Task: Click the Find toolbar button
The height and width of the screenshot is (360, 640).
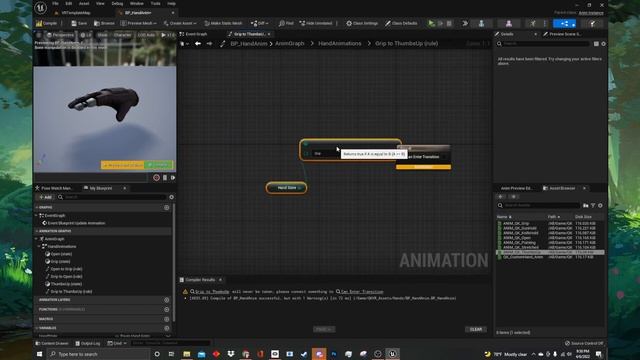Action: 286,24
